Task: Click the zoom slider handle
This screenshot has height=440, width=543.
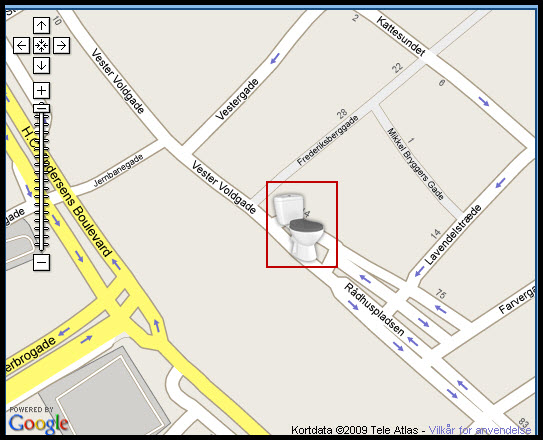Action: pos(41,108)
